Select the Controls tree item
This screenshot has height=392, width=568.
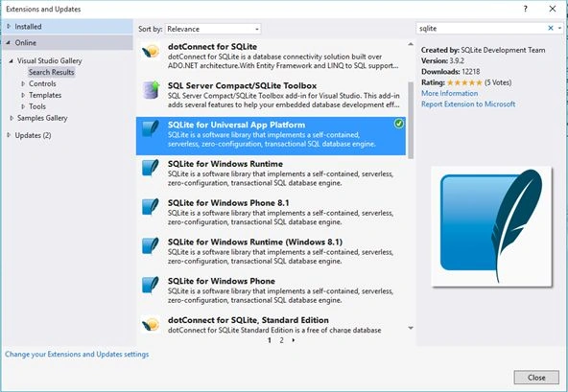point(42,83)
